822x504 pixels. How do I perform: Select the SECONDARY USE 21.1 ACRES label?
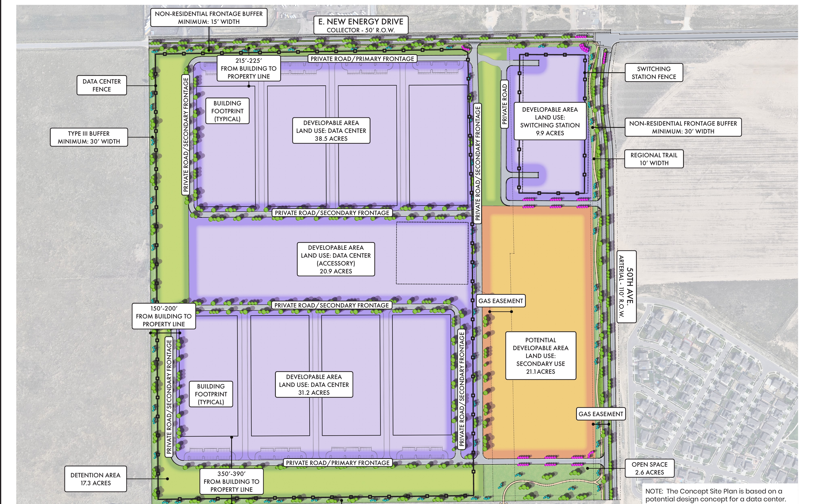541,356
